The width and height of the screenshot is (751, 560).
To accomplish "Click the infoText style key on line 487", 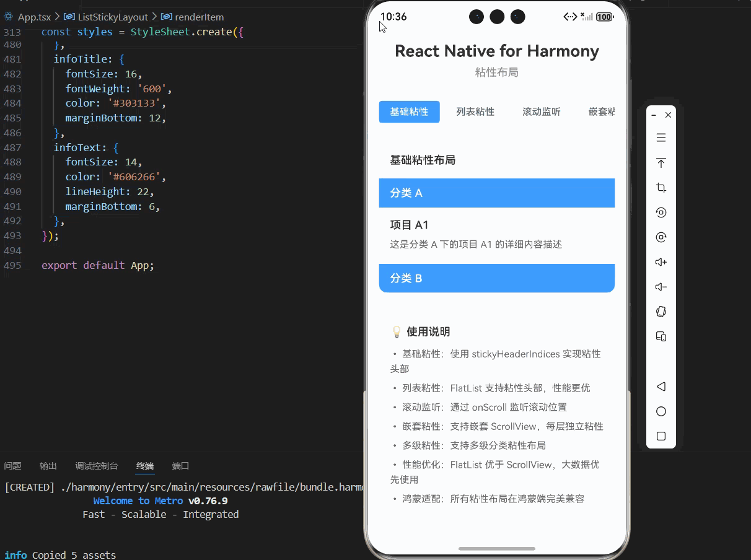I will pyautogui.click(x=80, y=148).
